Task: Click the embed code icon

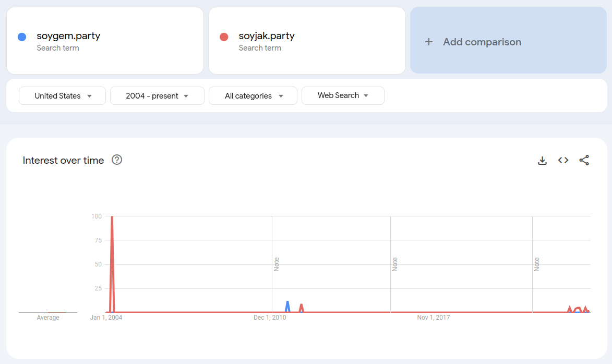Action: 563,161
